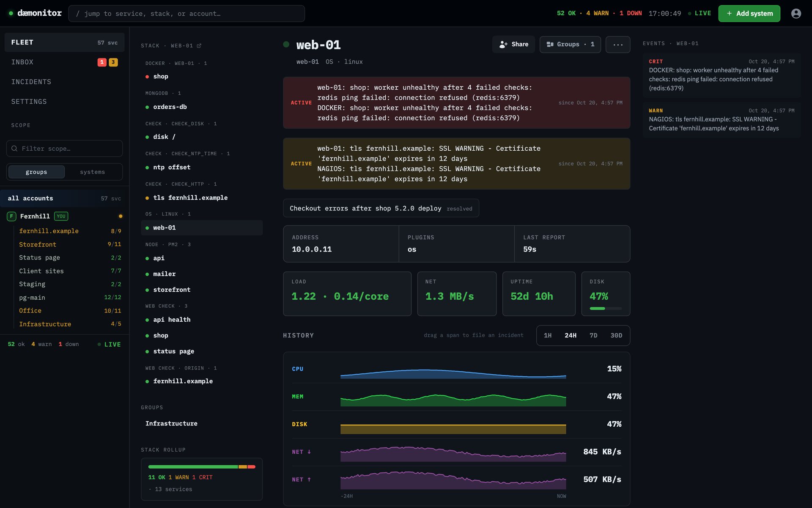Click the red inbox badge showing 1

pos(102,62)
